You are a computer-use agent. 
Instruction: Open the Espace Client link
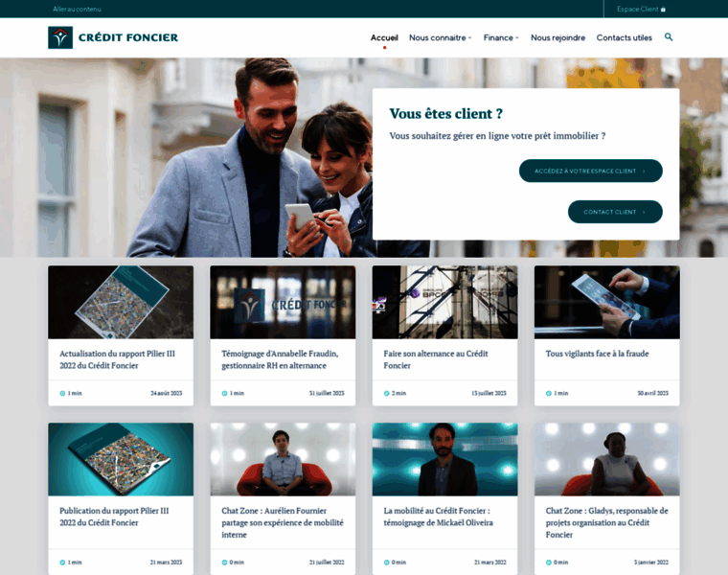click(x=641, y=10)
